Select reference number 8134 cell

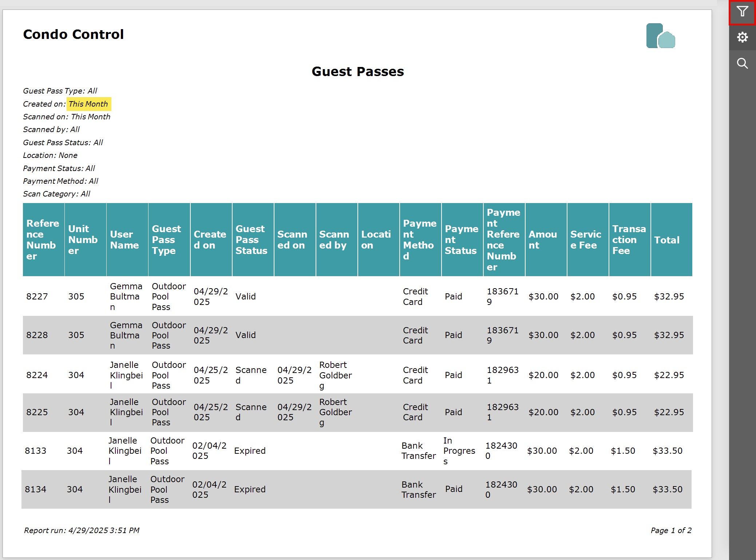36,489
